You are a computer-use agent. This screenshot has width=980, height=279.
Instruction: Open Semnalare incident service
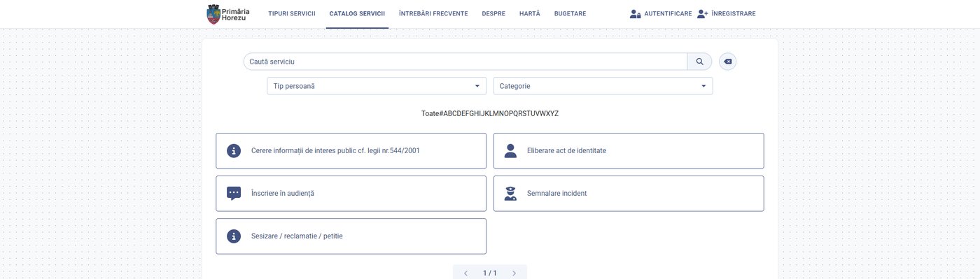click(629, 194)
